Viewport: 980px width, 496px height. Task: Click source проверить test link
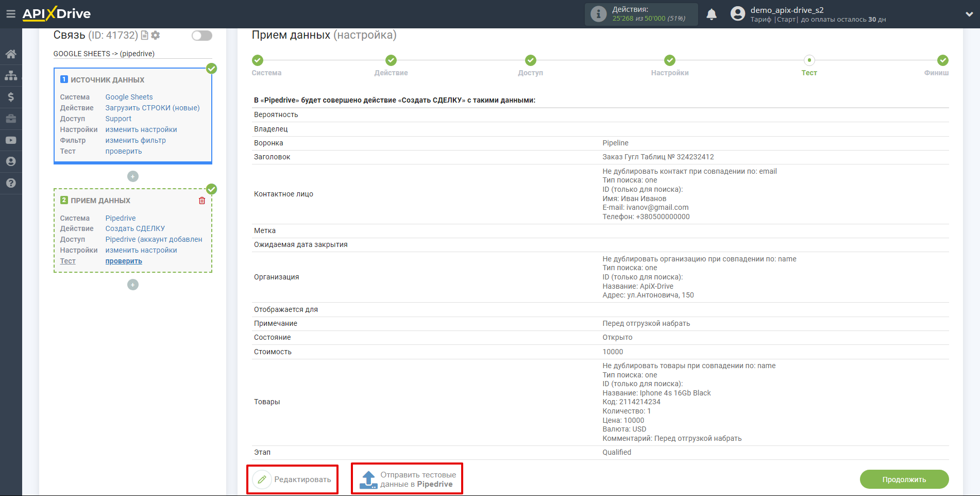124,151
